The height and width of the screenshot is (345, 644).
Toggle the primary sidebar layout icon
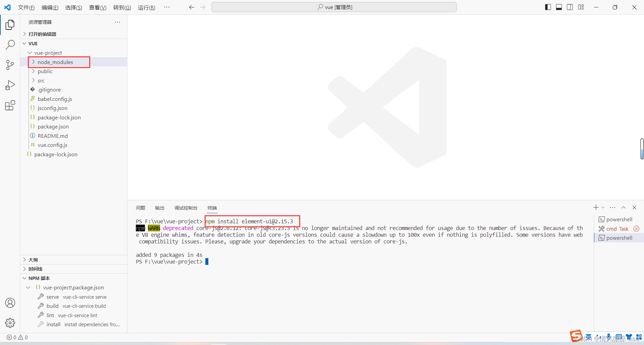pos(548,7)
